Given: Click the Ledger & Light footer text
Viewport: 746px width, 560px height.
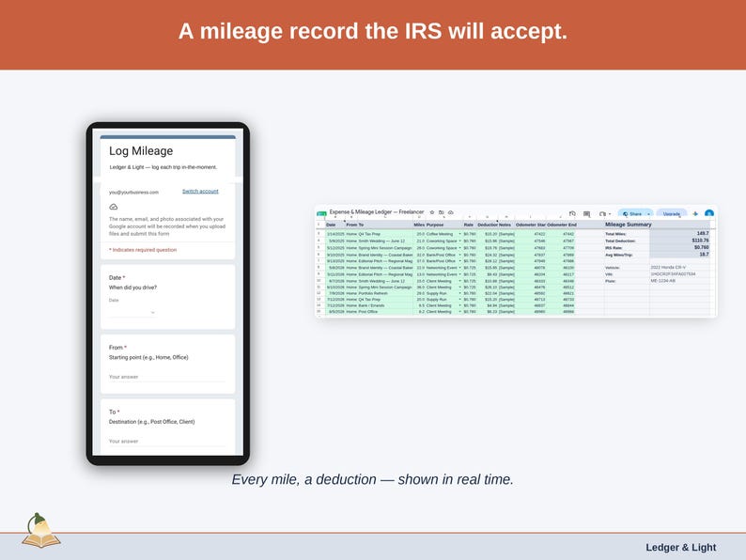Looking at the screenshot, I should click(x=680, y=548).
